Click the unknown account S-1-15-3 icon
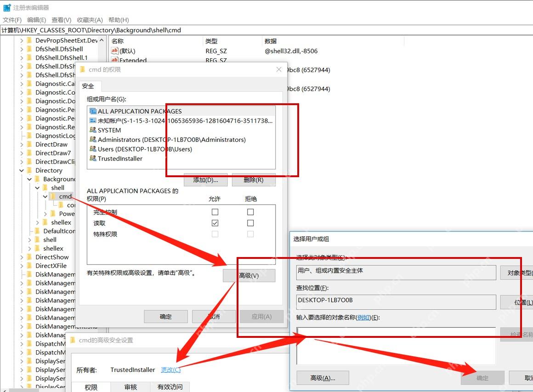 [x=93, y=121]
